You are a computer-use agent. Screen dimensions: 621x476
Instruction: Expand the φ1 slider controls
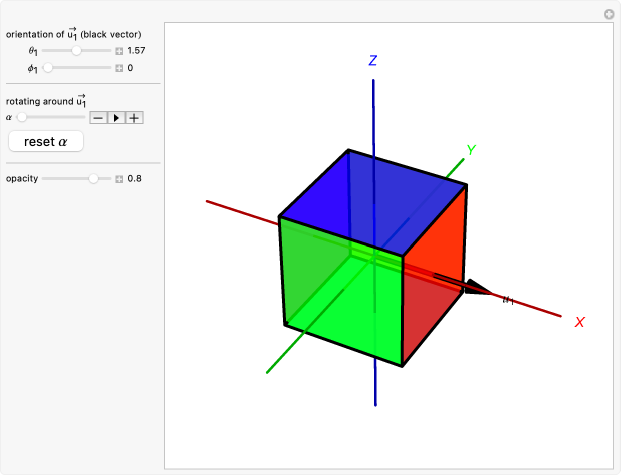coord(118,68)
